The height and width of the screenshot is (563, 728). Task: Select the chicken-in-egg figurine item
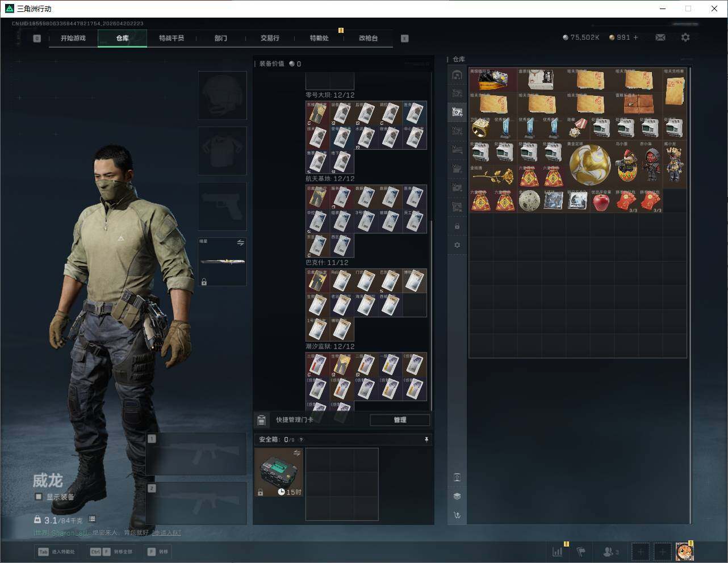(x=626, y=165)
